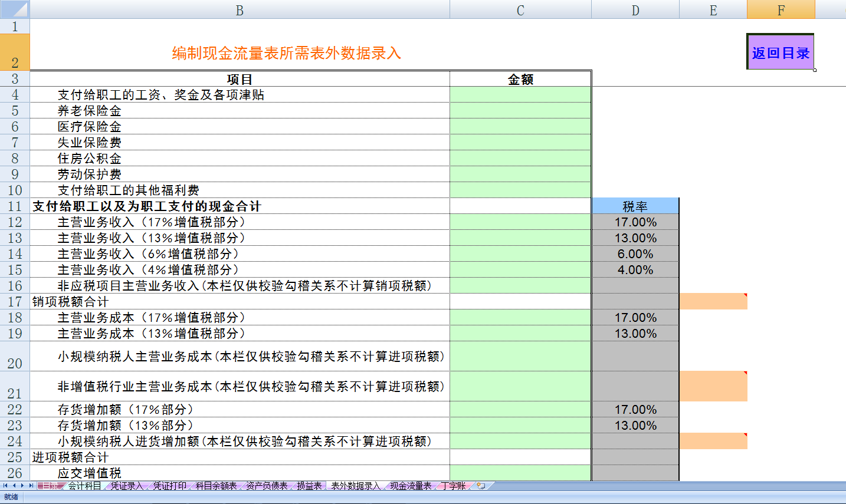
Task: Click amount cell for 劳动保护费
Action: coord(520,174)
